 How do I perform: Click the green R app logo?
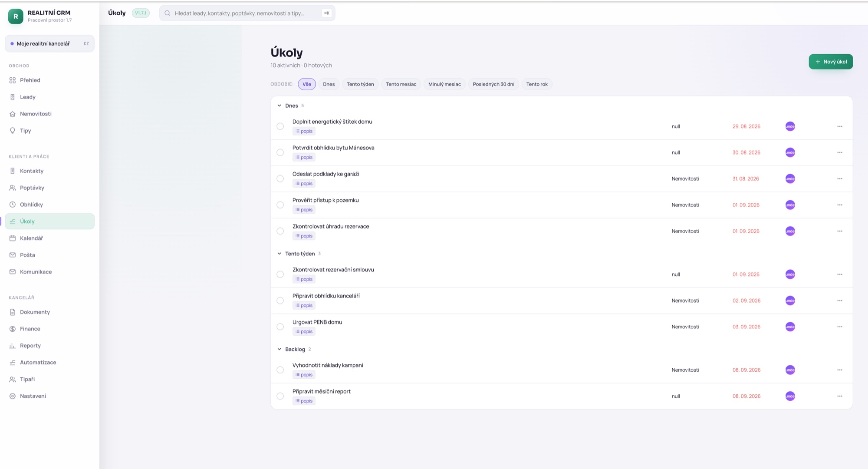click(x=16, y=17)
